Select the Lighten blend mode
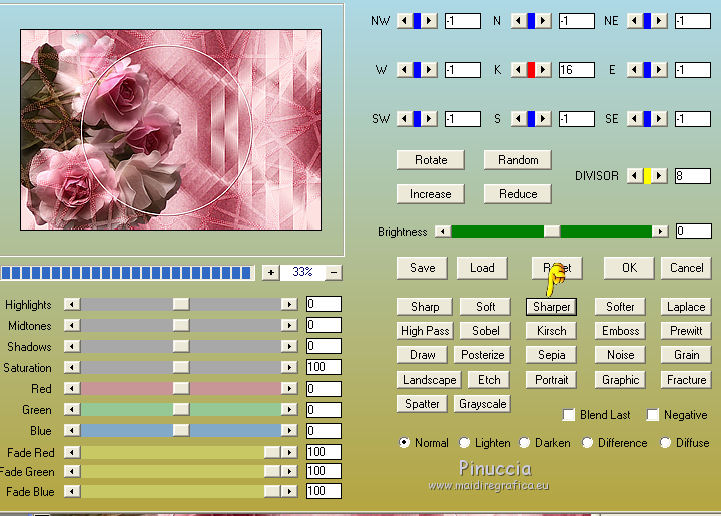 tap(464, 442)
